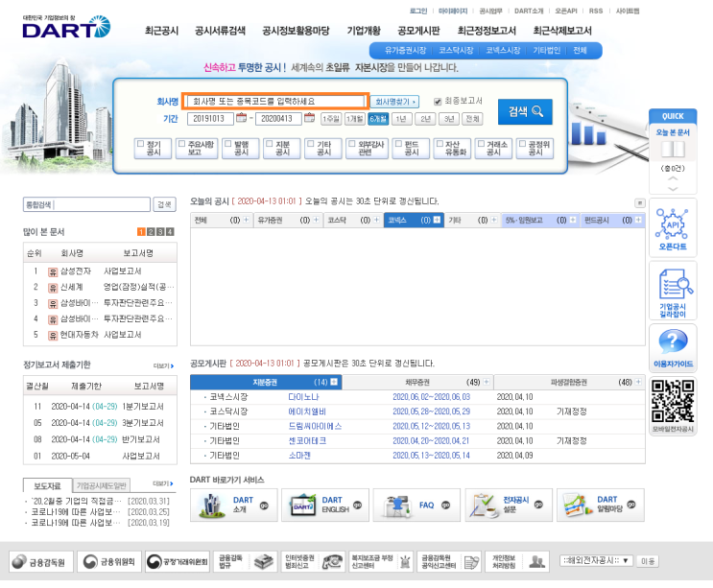Open the 오늘 본 문서 book icon
This screenshot has height=588, width=713.
[673, 149]
